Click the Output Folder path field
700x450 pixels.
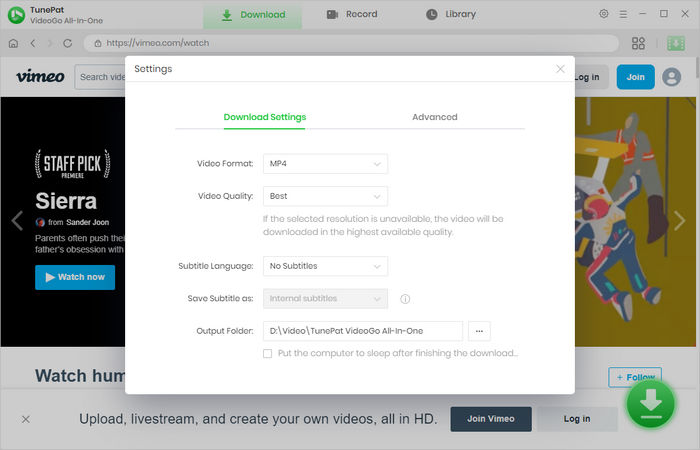point(362,331)
